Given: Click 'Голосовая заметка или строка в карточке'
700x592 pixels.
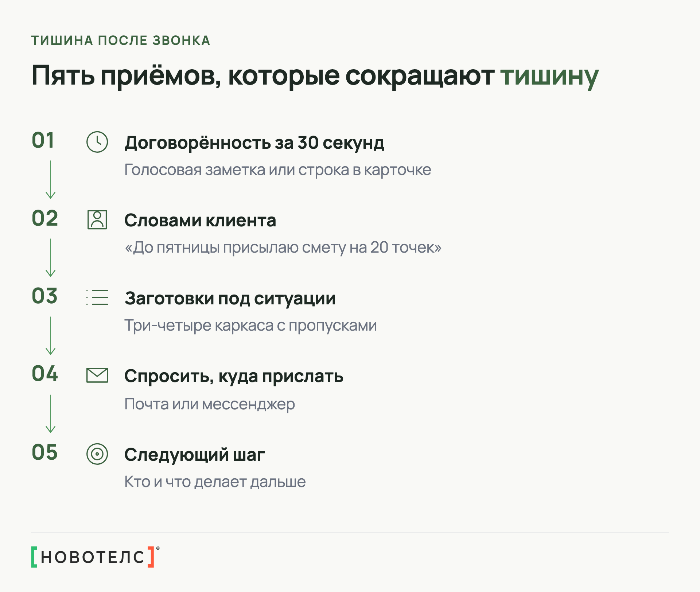Looking at the screenshot, I should pos(278,170).
